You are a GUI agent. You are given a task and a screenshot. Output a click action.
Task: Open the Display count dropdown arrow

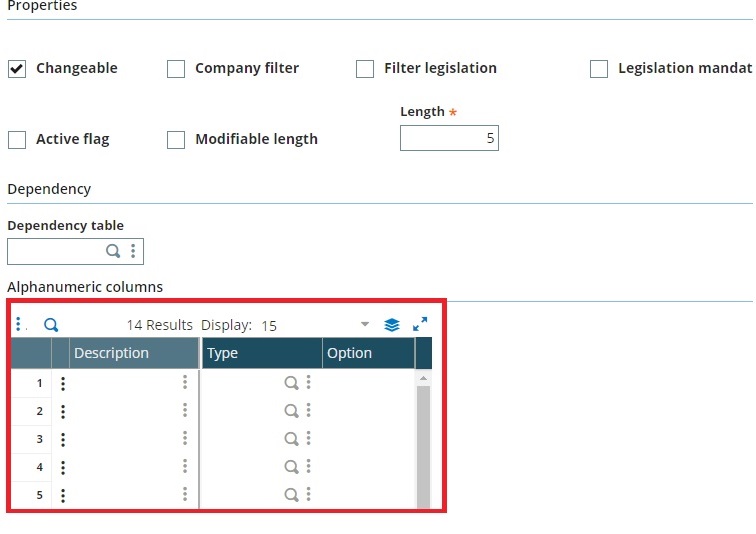tap(365, 324)
